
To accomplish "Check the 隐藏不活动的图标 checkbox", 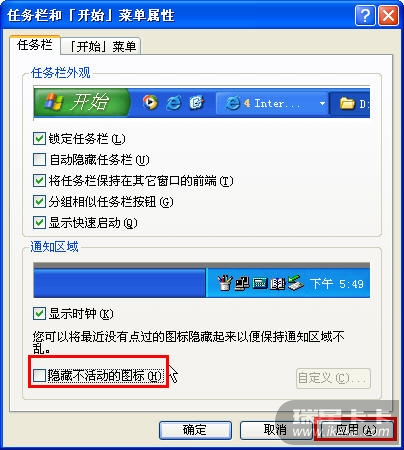I will [39, 376].
